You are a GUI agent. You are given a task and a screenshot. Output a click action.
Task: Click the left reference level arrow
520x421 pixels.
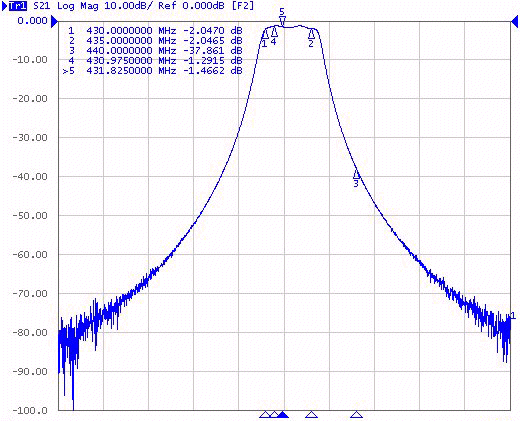coord(54,22)
